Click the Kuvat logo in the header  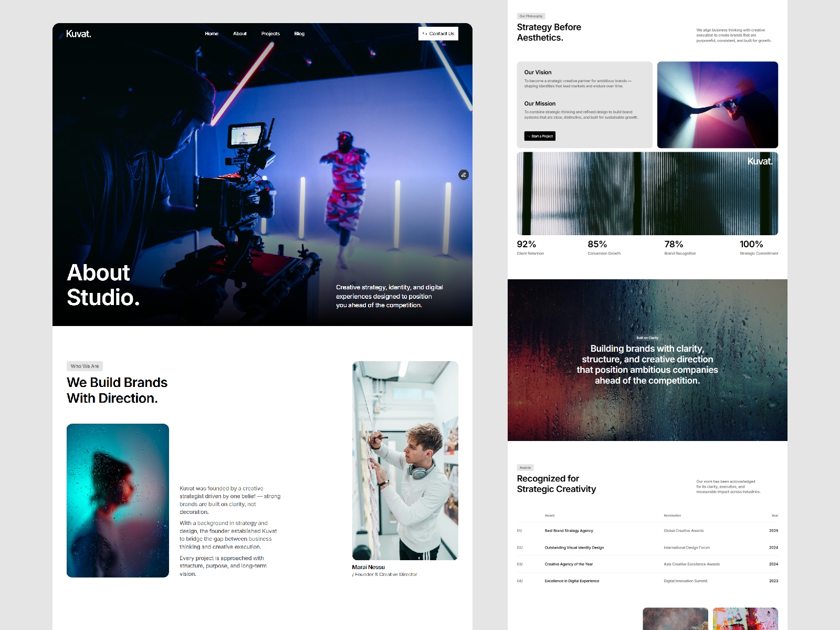79,34
